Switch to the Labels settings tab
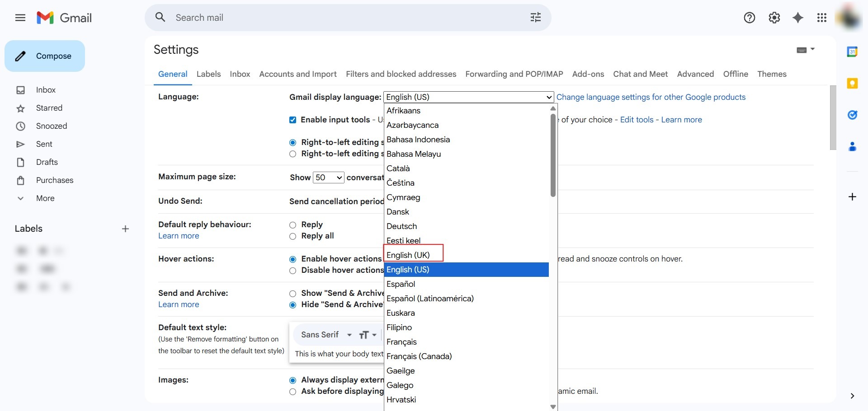This screenshot has height=411, width=868. [x=208, y=74]
